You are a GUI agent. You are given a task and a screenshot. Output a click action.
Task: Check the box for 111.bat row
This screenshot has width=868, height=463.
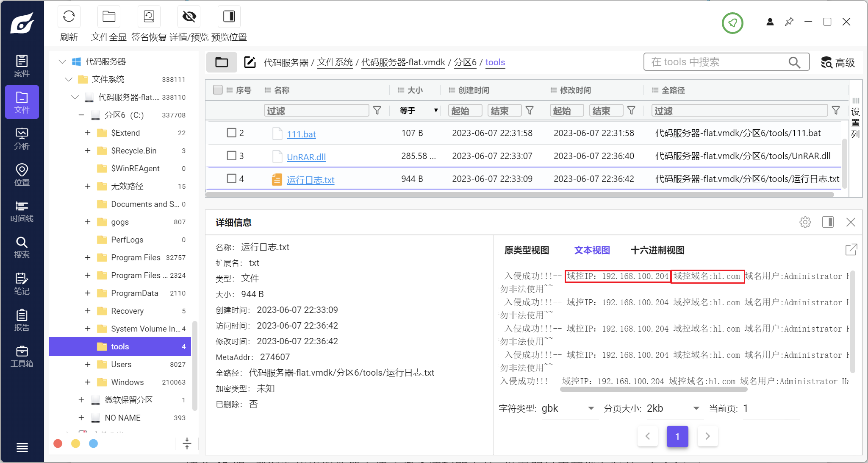pyautogui.click(x=231, y=133)
